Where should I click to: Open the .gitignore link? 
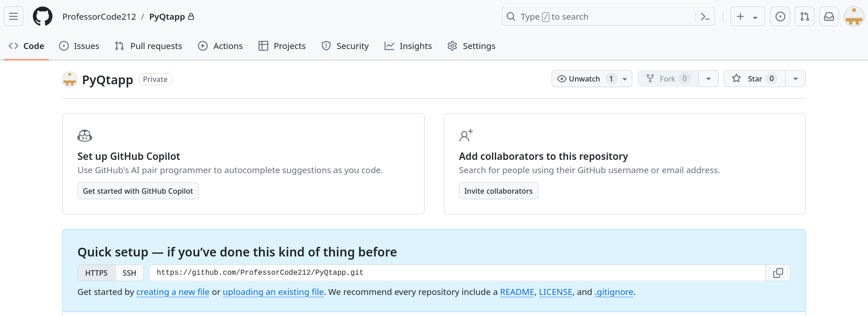click(614, 292)
